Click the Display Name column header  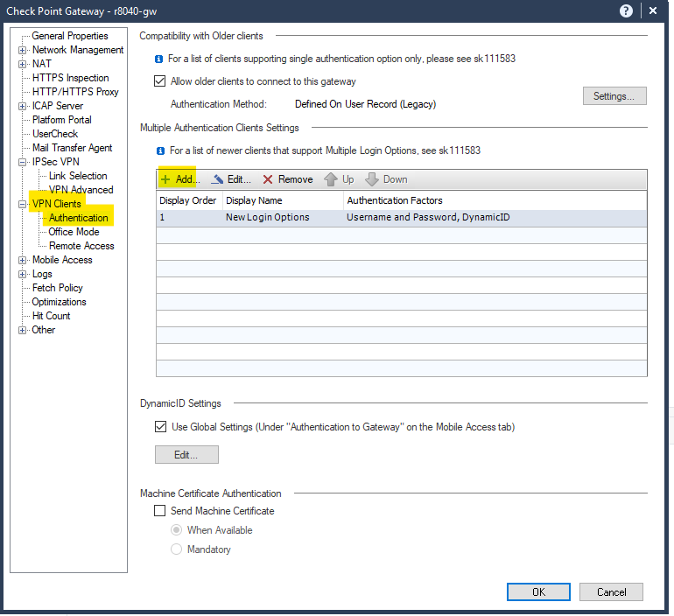pos(283,200)
